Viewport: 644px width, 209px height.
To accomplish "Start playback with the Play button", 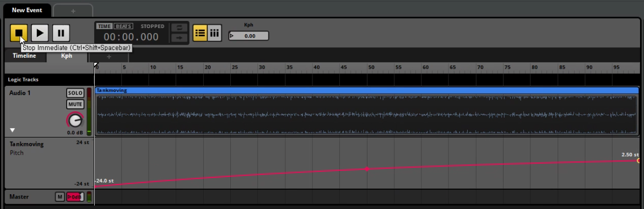I will tap(40, 33).
